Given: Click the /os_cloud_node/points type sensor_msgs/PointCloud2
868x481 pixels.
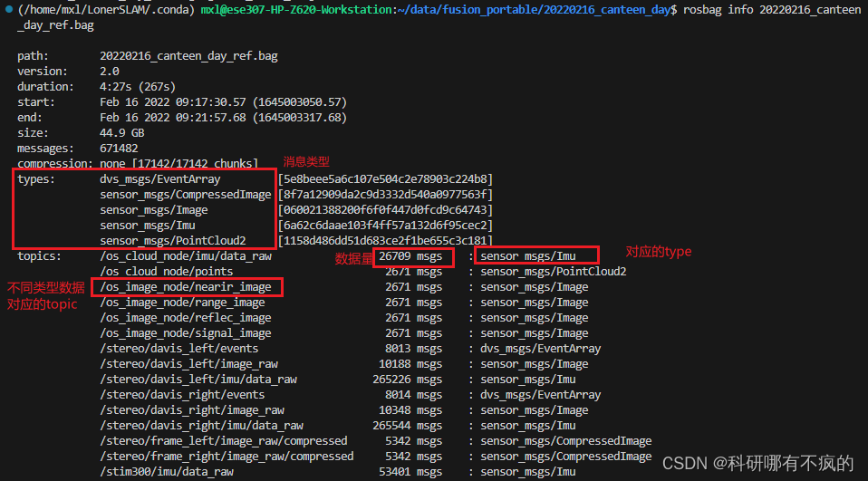Looking at the screenshot, I should coord(554,272).
